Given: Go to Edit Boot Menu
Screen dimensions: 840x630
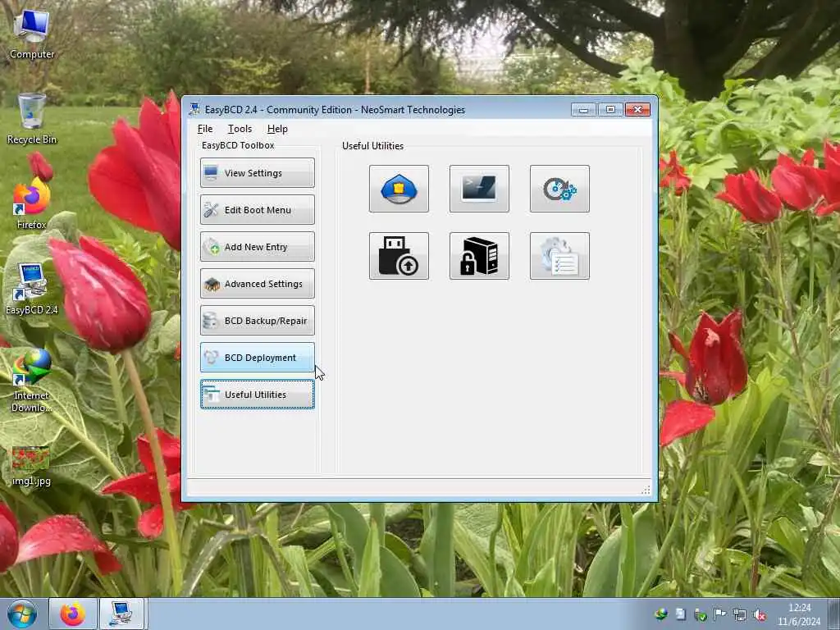Looking at the screenshot, I should click(257, 209).
